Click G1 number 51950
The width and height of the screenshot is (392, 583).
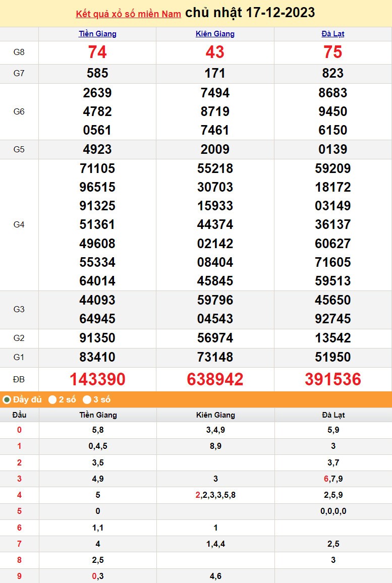333,357
